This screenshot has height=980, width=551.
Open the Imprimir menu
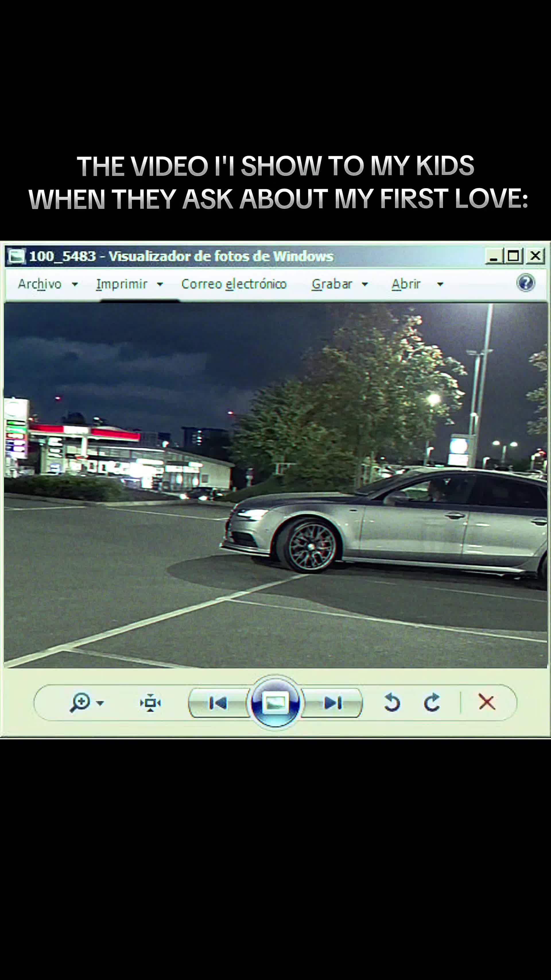point(122,284)
